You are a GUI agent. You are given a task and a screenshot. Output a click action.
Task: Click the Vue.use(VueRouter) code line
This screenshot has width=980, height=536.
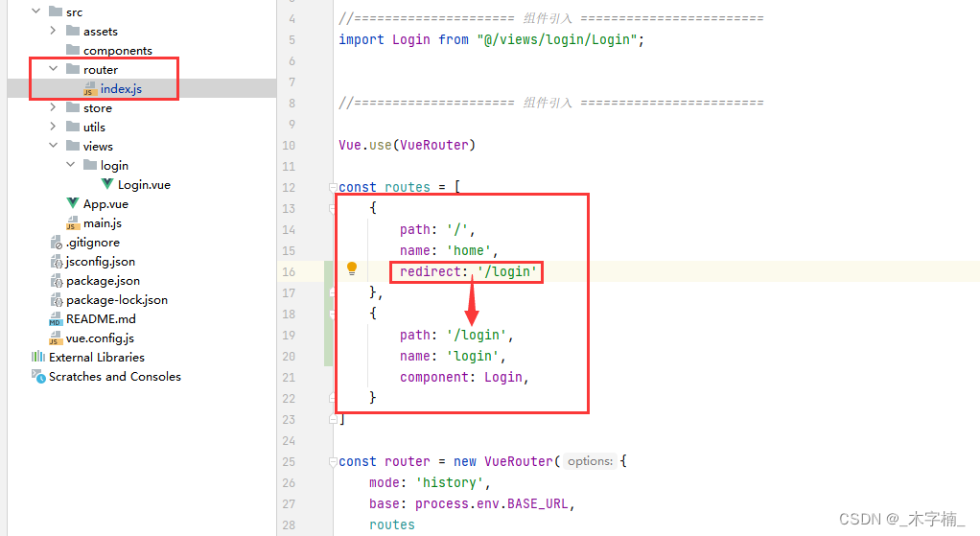pyautogui.click(x=407, y=145)
